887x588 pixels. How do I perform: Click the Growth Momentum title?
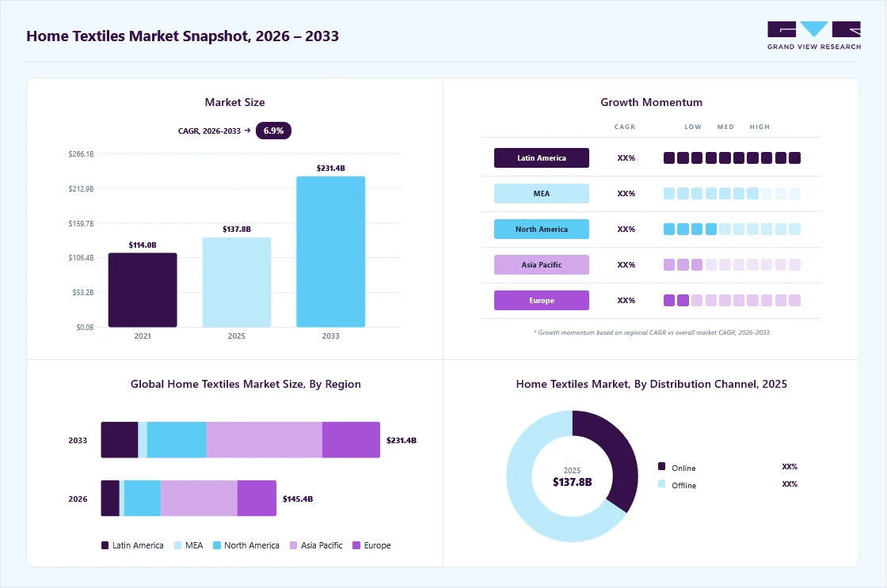[x=651, y=102]
